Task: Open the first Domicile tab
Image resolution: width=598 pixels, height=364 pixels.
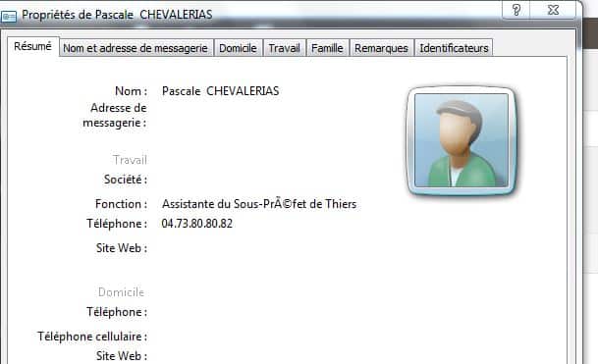Action: (238, 48)
